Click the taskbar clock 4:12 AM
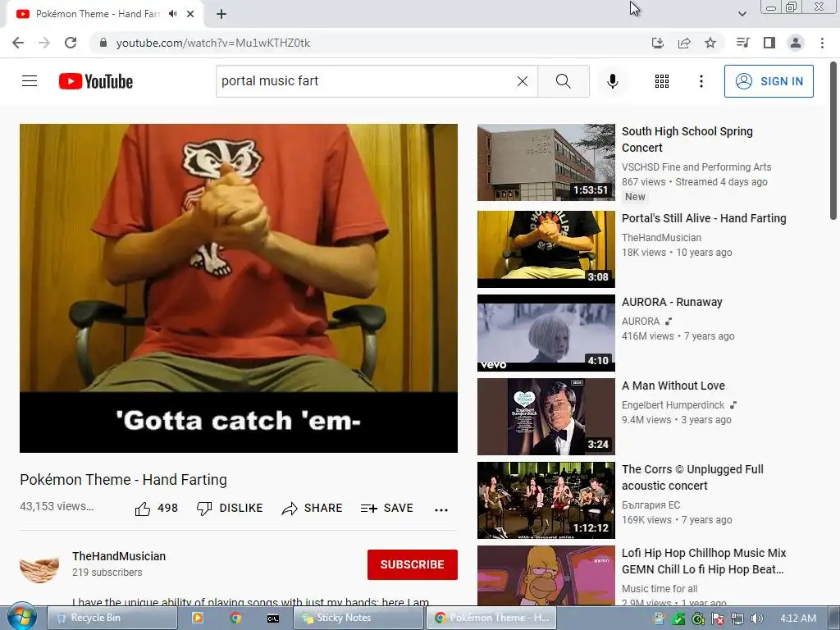Viewport: 840px width, 630px height. [x=798, y=619]
